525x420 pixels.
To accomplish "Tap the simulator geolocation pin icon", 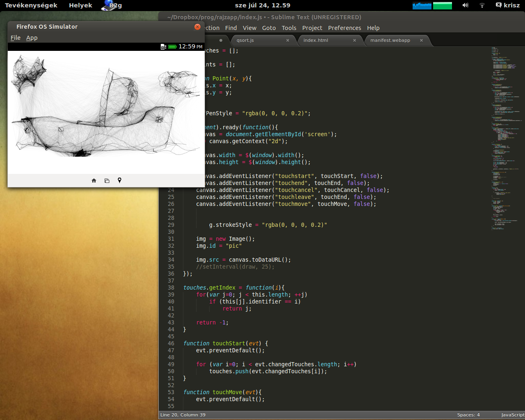I will [119, 180].
